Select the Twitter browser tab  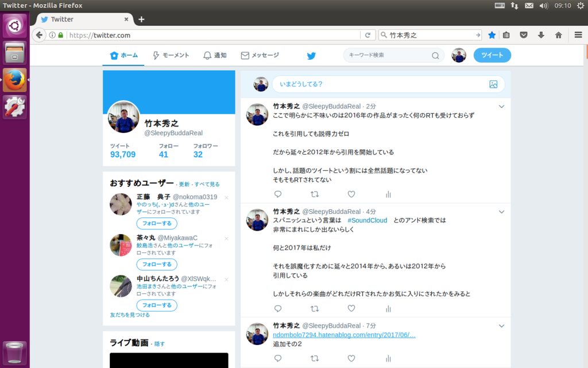pyautogui.click(x=85, y=19)
